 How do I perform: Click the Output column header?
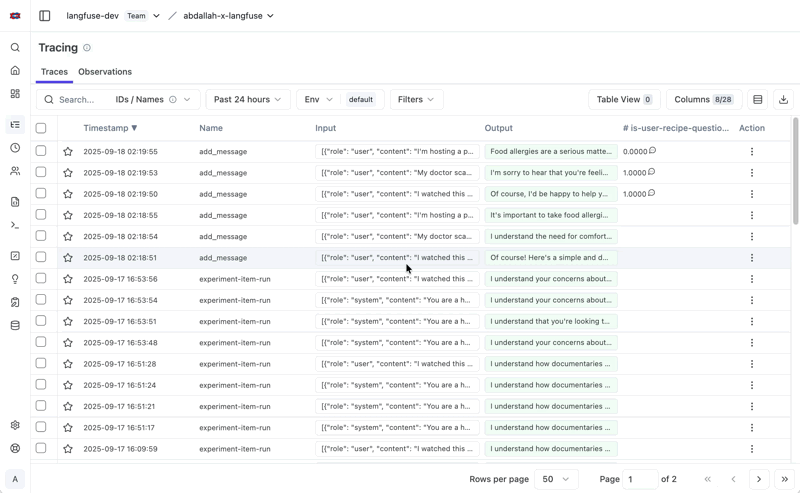click(498, 128)
